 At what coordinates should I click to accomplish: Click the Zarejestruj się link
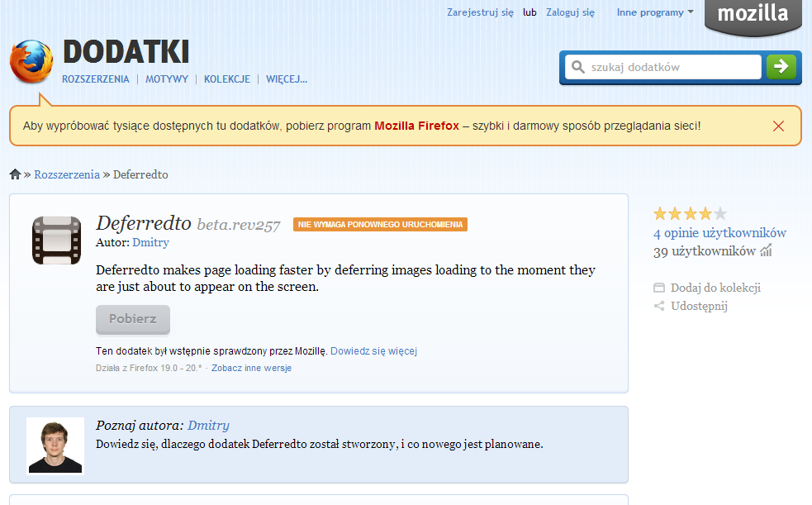[x=480, y=12]
